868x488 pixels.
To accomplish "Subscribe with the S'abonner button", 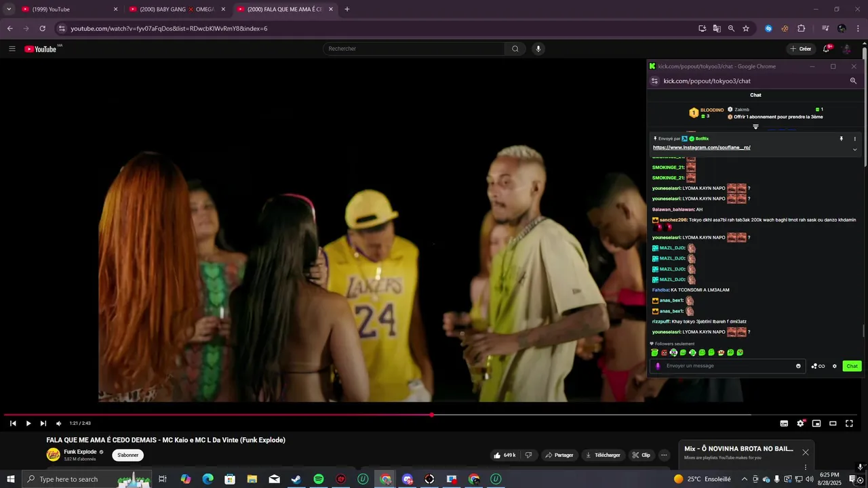I will coord(127,455).
